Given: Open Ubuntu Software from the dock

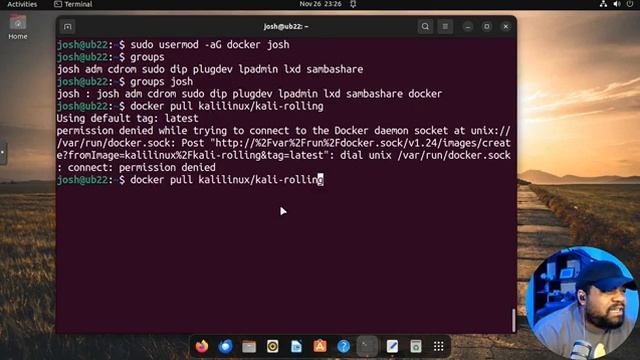Looking at the screenshot, I should [x=320, y=346].
